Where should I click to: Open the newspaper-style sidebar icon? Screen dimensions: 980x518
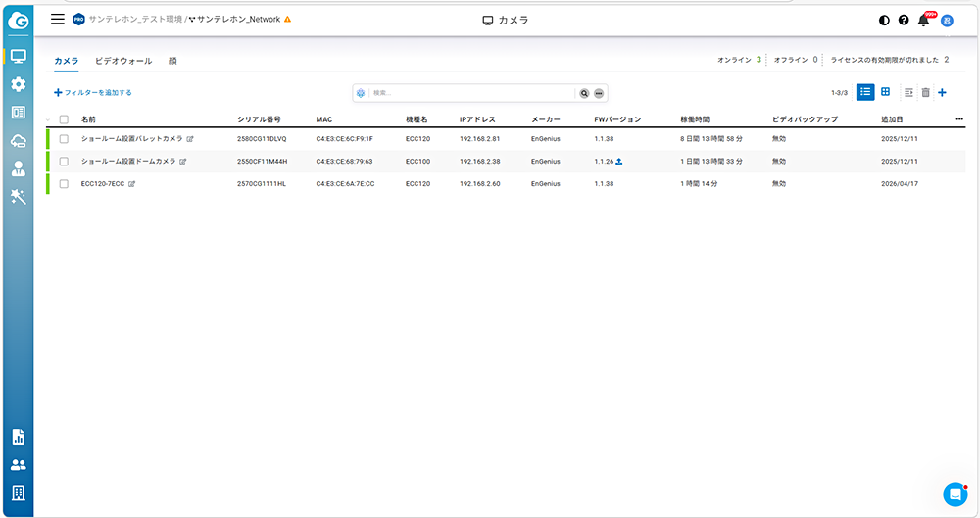[x=18, y=113]
